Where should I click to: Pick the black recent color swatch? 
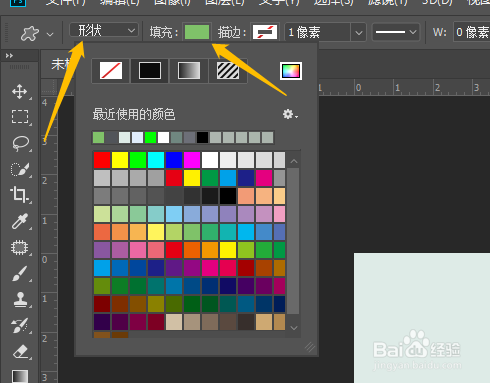202,137
